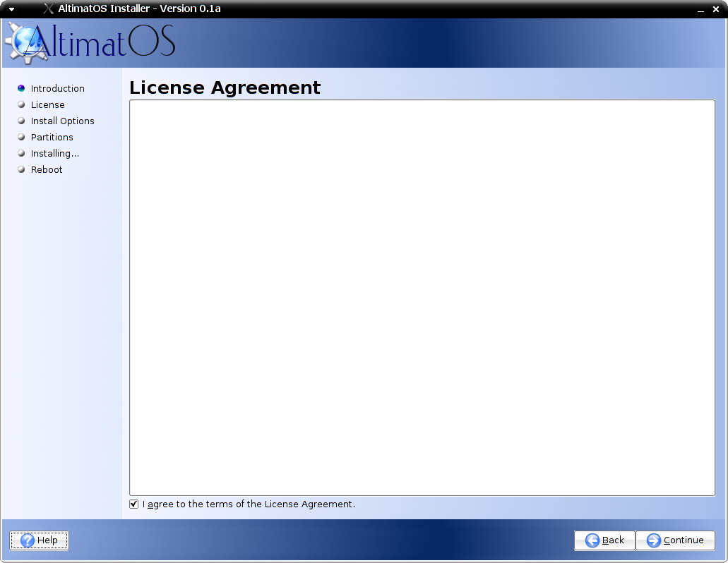Open the window menu arrow in title bar
Viewport: 728px width, 563px height.
[11, 9]
